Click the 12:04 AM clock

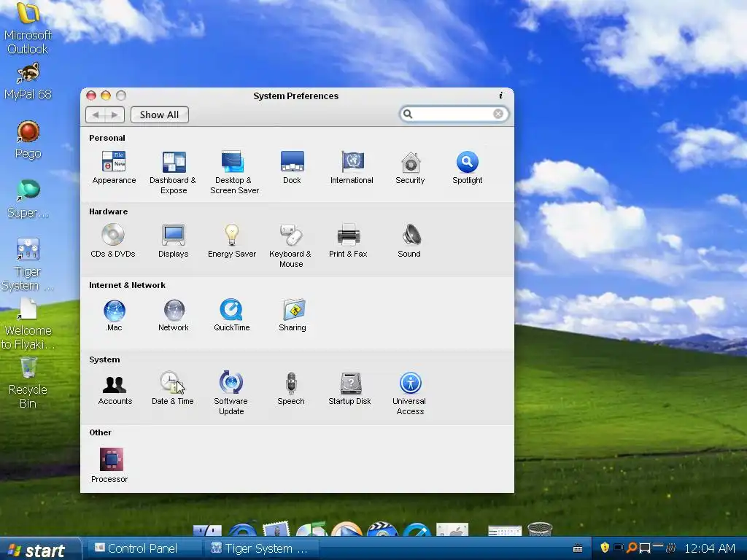point(710,548)
